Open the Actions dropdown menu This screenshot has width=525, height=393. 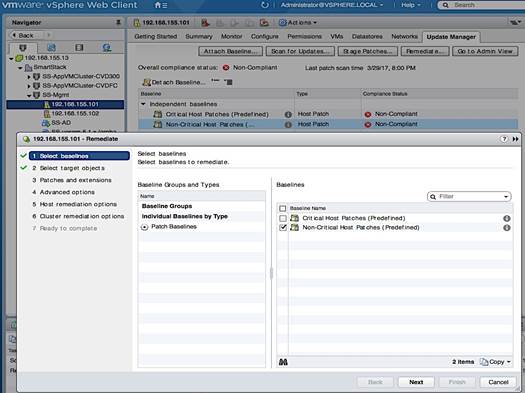point(298,22)
